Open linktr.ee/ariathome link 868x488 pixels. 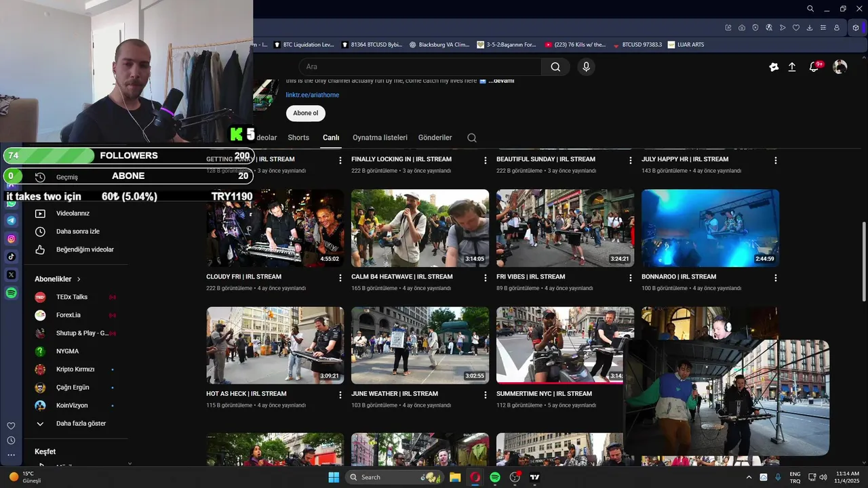pos(312,95)
